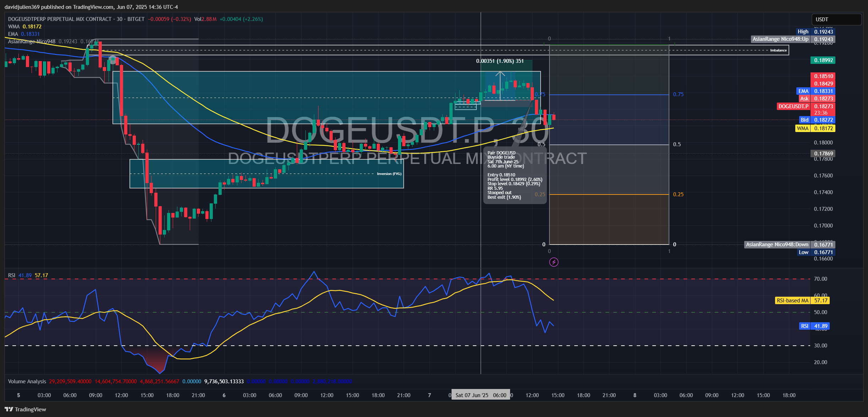Click the gray 0.17869 crosshair price label

tap(823, 154)
